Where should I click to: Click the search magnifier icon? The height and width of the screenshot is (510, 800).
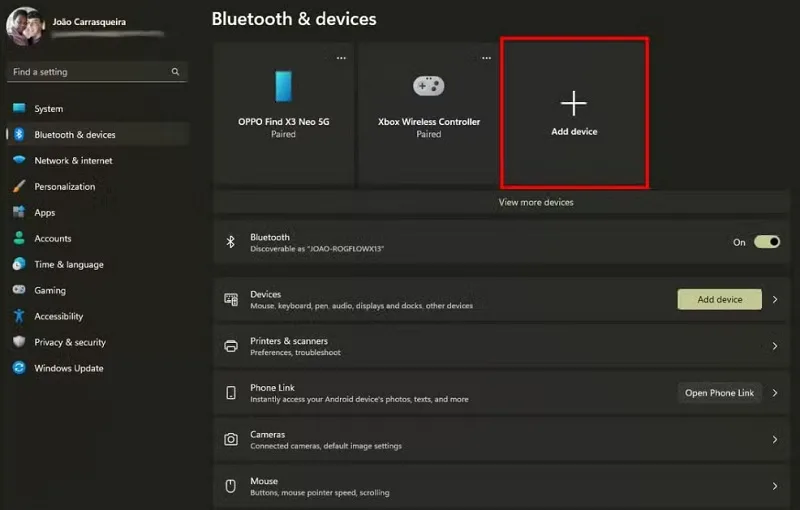(176, 72)
